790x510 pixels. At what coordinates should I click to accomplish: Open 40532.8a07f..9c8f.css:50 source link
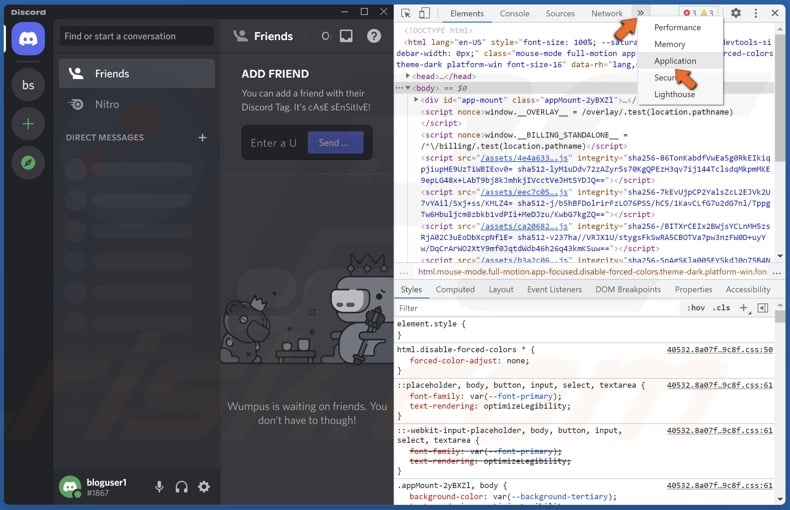719,349
